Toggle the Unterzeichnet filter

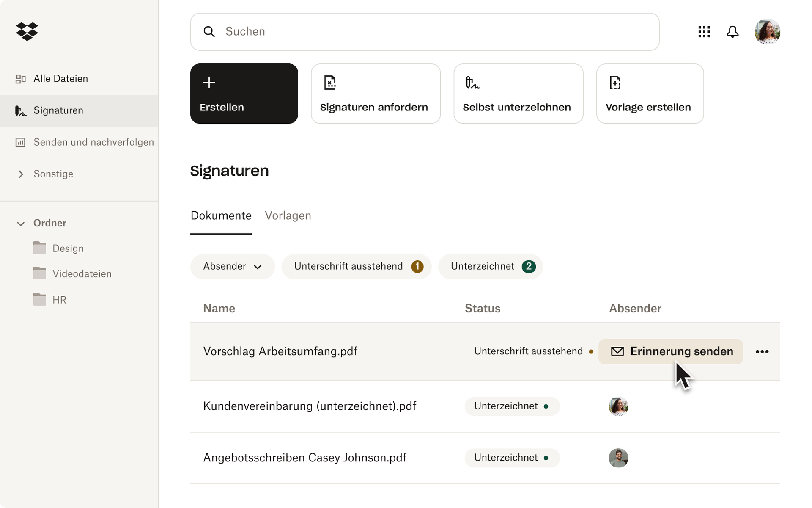pyautogui.click(x=491, y=266)
